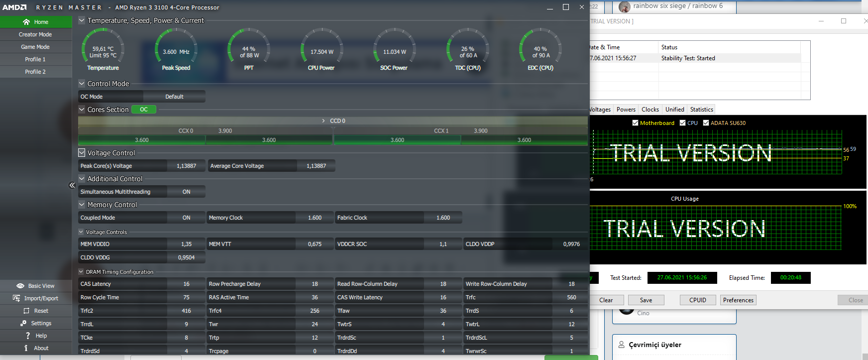868x360 pixels.
Task: Select rainbow six siege browser tab
Action: (677, 6)
